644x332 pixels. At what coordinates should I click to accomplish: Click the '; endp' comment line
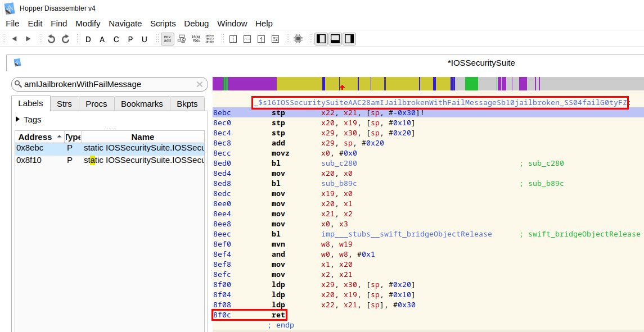click(x=281, y=325)
